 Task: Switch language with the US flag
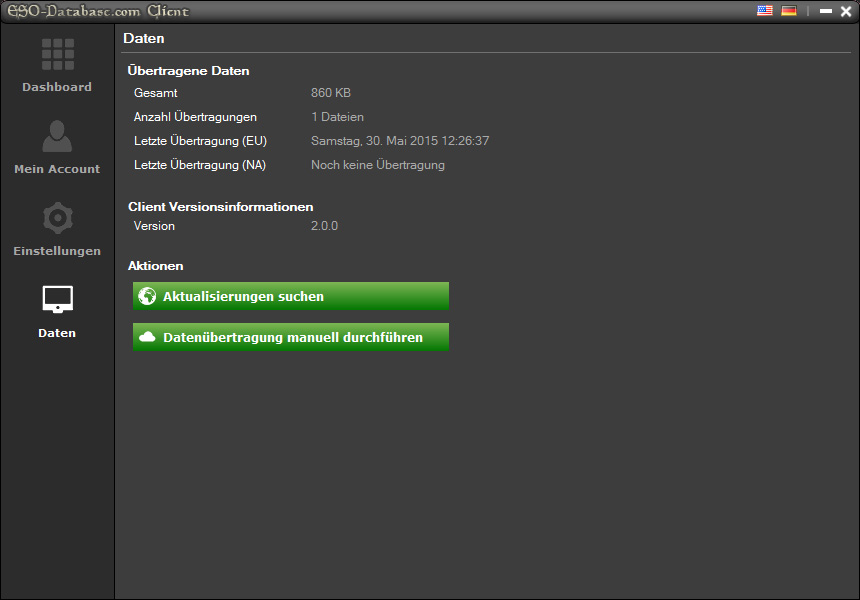pyautogui.click(x=765, y=10)
